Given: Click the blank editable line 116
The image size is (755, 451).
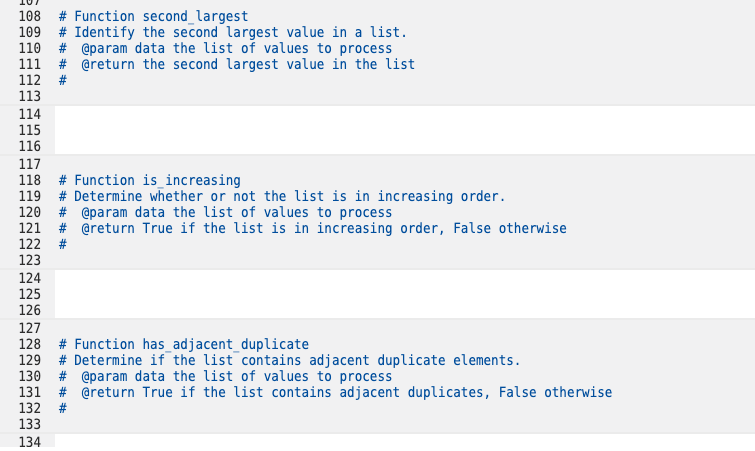Looking at the screenshot, I should pos(404,146).
